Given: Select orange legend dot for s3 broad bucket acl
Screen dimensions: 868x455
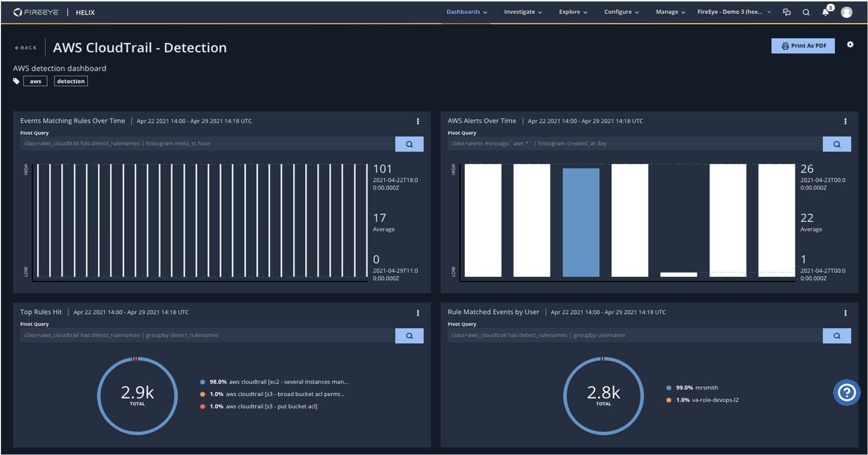Looking at the screenshot, I should (x=203, y=394).
